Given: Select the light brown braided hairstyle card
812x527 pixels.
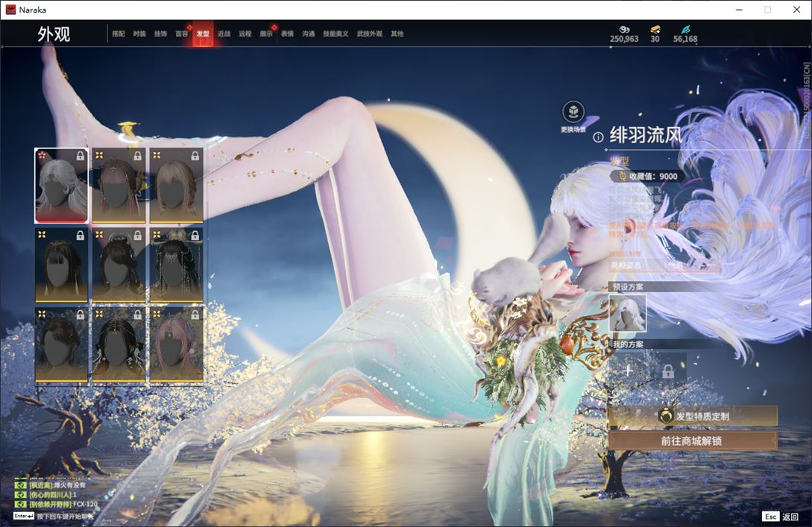Looking at the screenshot, I should (x=176, y=186).
